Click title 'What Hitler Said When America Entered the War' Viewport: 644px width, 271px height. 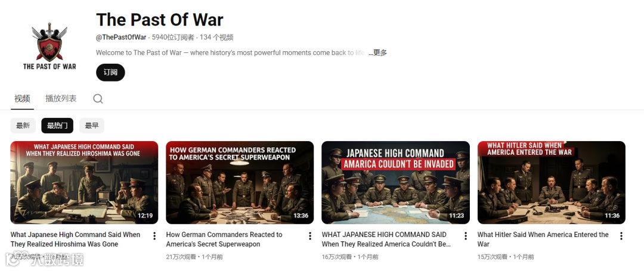[x=543, y=239]
